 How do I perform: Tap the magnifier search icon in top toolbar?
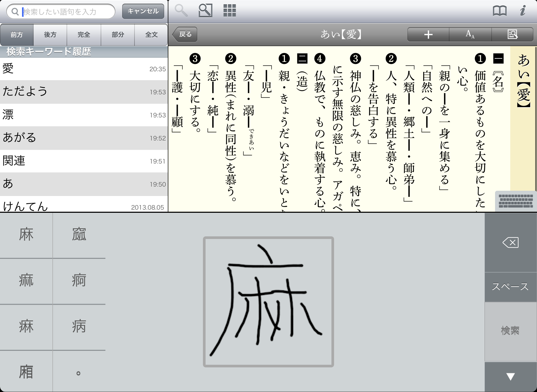[x=181, y=11]
